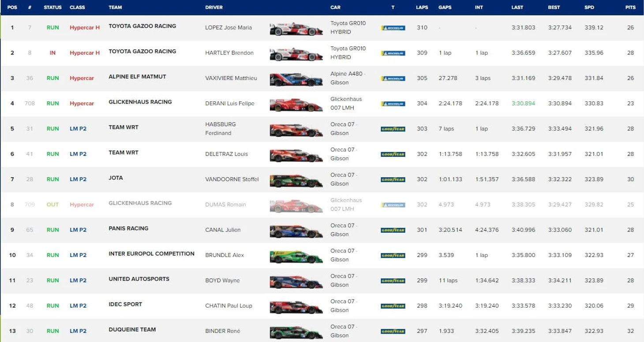Click Goodyear logo in IDEC SPORT row
The width and height of the screenshot is (644, 342).
point(393,306)
